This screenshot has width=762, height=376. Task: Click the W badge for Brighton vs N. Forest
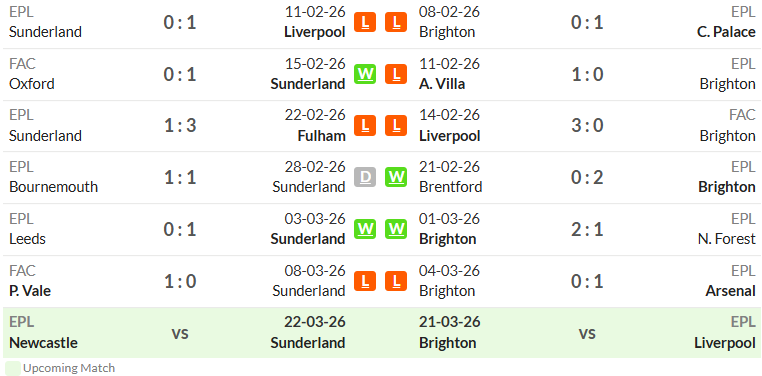click(396, 229)
